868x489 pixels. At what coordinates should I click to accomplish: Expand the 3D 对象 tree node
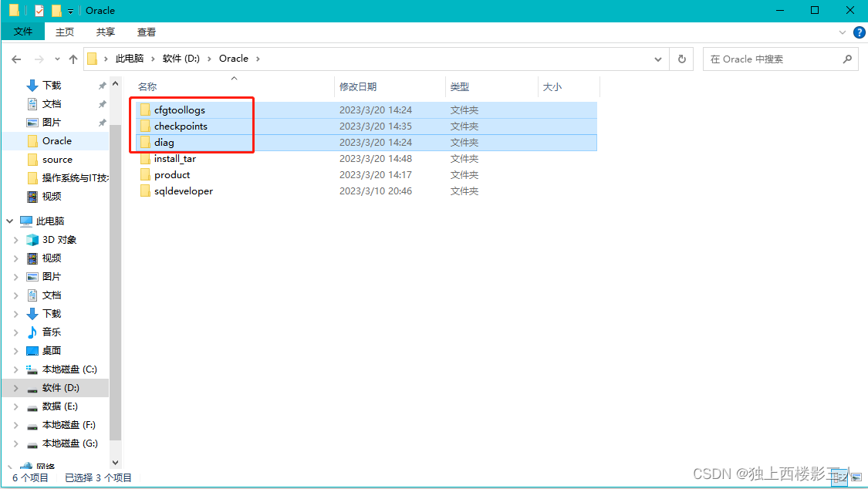click(x=16, y=240)
